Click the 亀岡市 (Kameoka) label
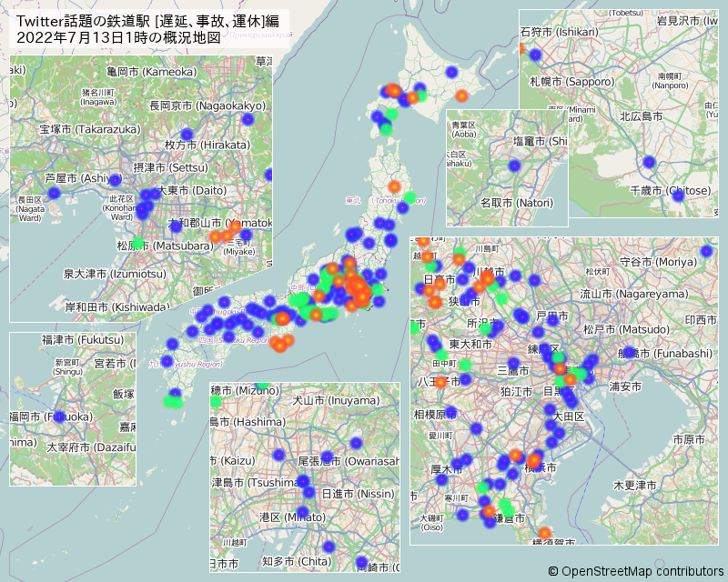728x582 pixels. pyautogui.click(x=152, y=72)
